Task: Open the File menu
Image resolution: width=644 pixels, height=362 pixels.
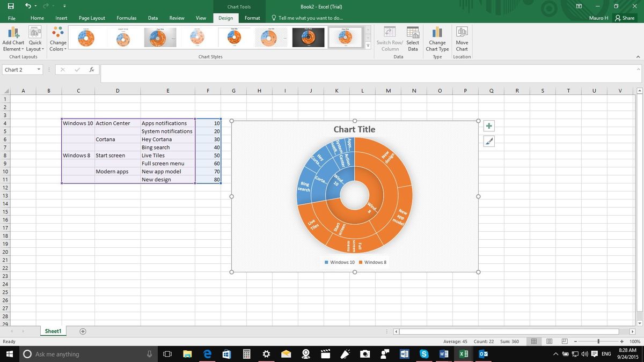Action: point(11,18)
